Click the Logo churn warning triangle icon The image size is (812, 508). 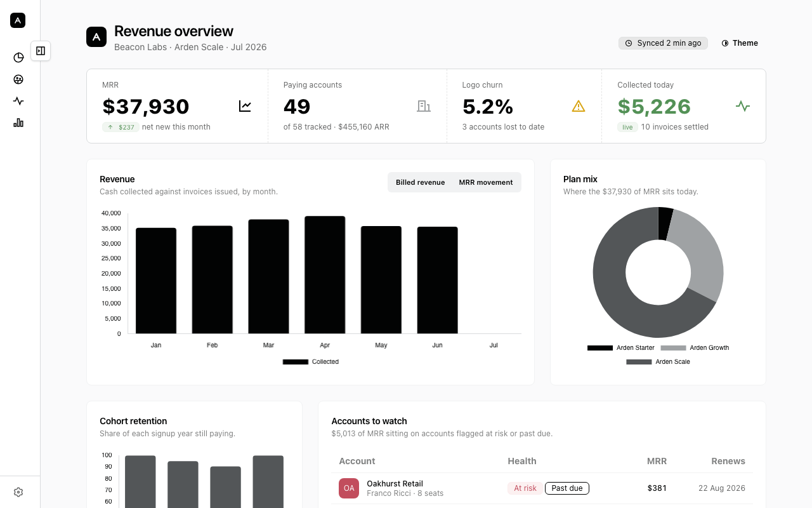coord(579,106)
